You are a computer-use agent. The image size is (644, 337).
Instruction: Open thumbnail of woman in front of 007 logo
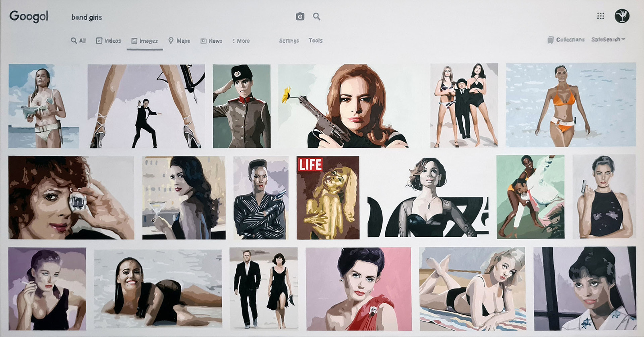pyautogui.click(x=428, y=197)
